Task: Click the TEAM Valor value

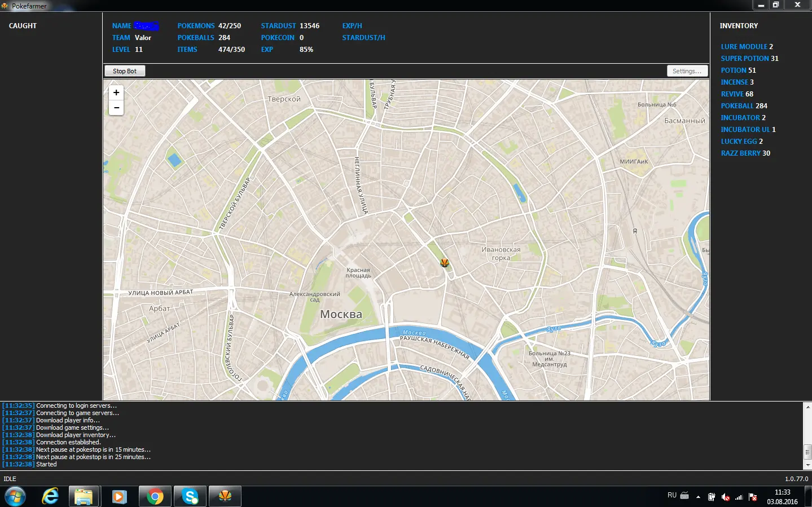Action: click(143, 38)
